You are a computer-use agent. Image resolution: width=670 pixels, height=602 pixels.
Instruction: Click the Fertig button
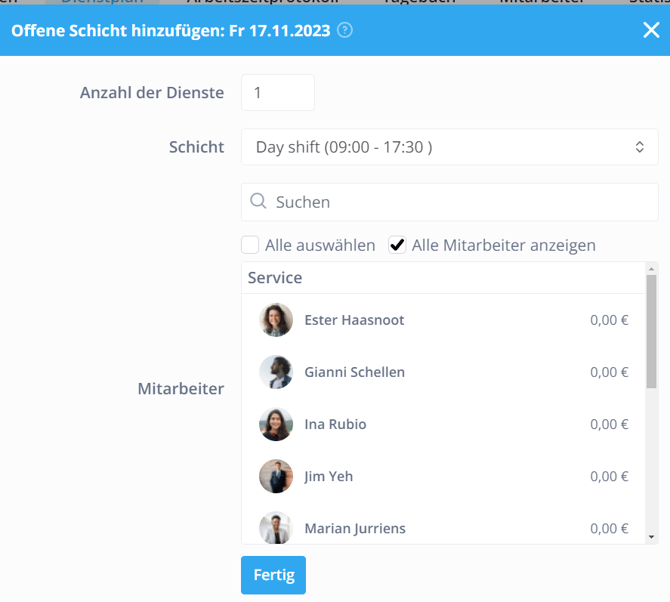273,576
